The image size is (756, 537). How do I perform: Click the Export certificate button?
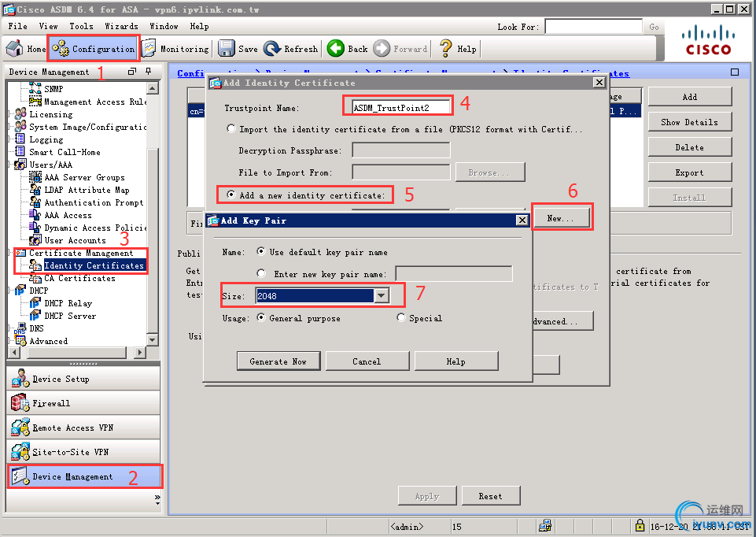[689, 172]
